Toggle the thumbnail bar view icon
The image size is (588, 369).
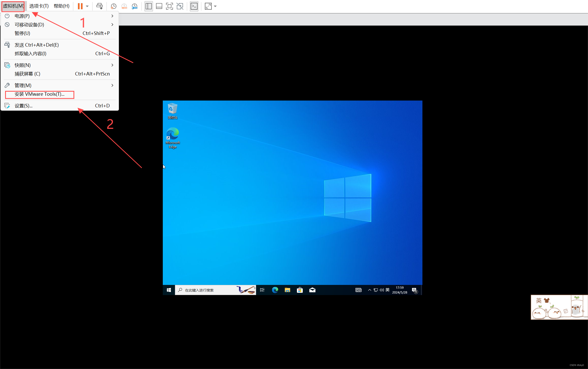click(x=159, y=6)
